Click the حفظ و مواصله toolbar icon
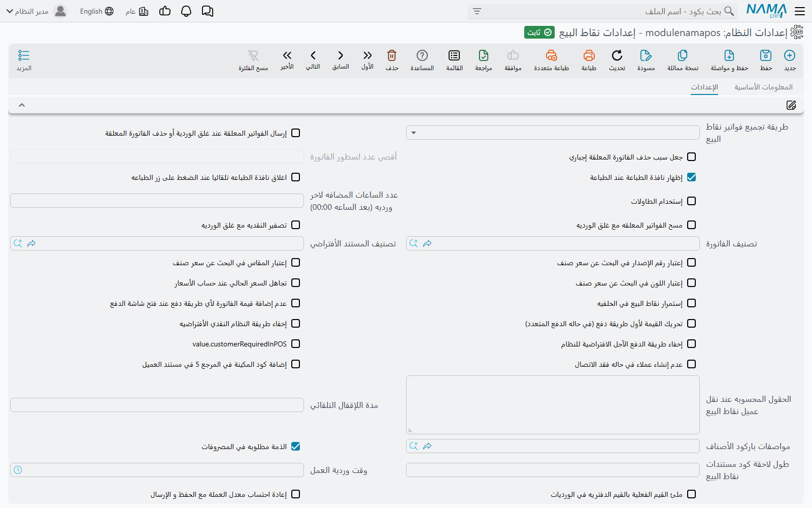812x508 pixels. [729, 55]
